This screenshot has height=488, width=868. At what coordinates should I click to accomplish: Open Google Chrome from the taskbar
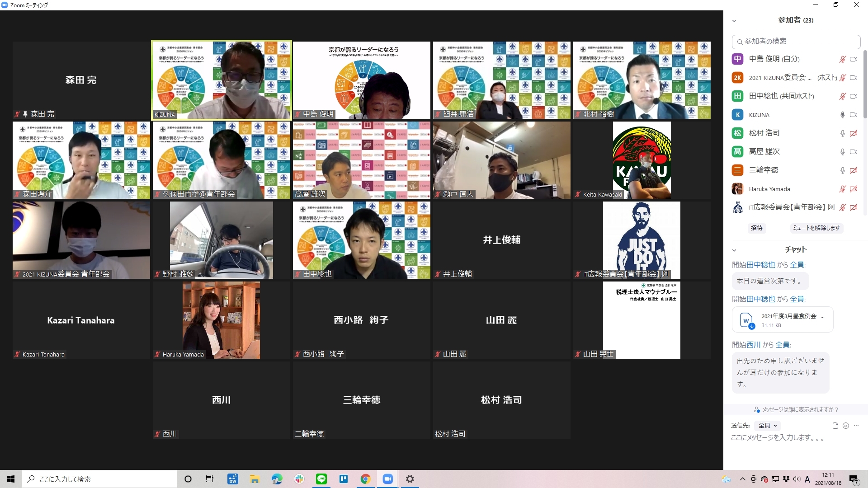click(x=366, y=479)
